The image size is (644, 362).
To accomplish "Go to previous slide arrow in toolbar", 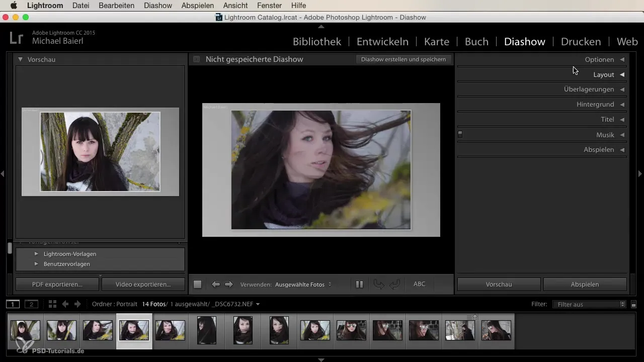I will coord(216,285).
